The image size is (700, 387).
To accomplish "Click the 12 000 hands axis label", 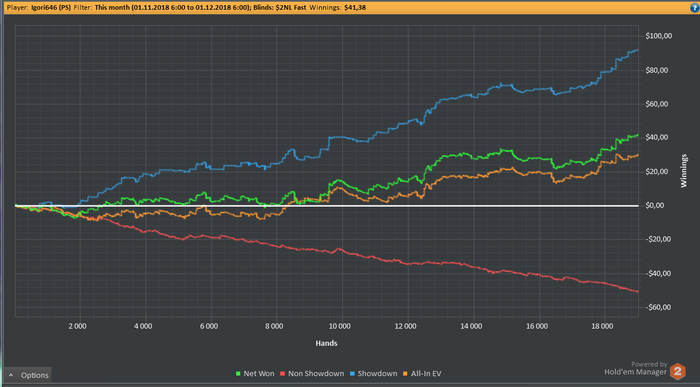I will pyautogui.click(x=405, y=326).
